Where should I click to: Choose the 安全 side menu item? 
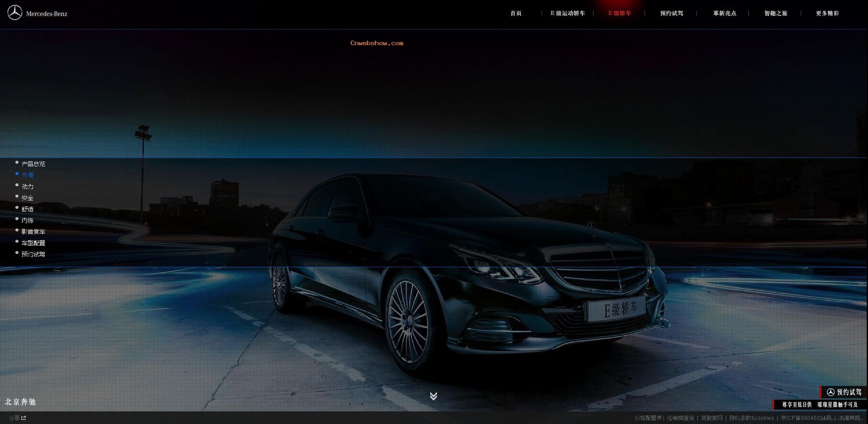[x=27, y=198]
